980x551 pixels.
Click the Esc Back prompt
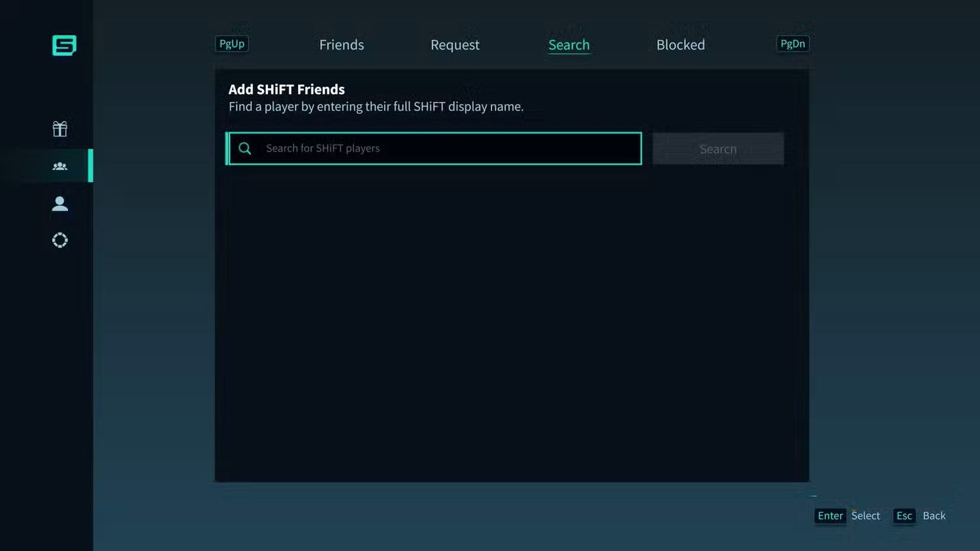pos(920,516)
